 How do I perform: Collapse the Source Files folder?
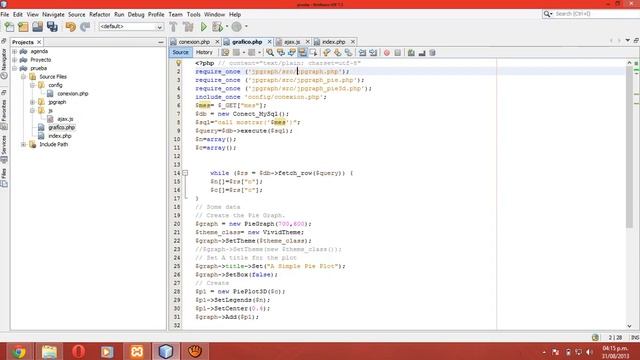pos(24,77)
